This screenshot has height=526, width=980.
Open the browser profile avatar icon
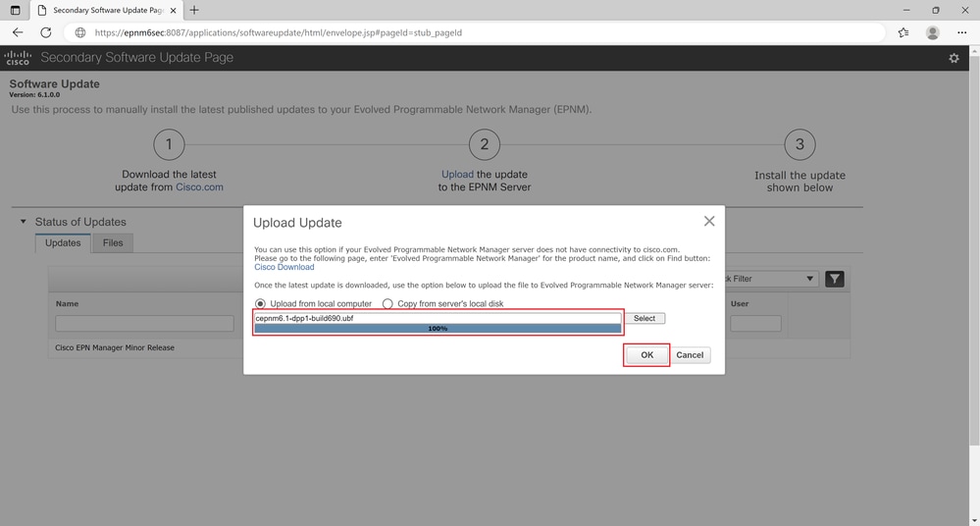click(933, 32)
